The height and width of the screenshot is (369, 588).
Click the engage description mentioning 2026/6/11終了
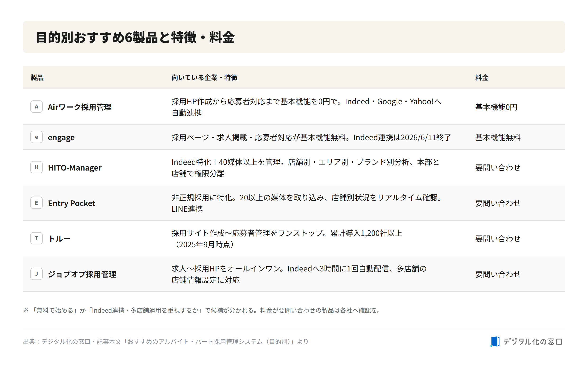311,137
